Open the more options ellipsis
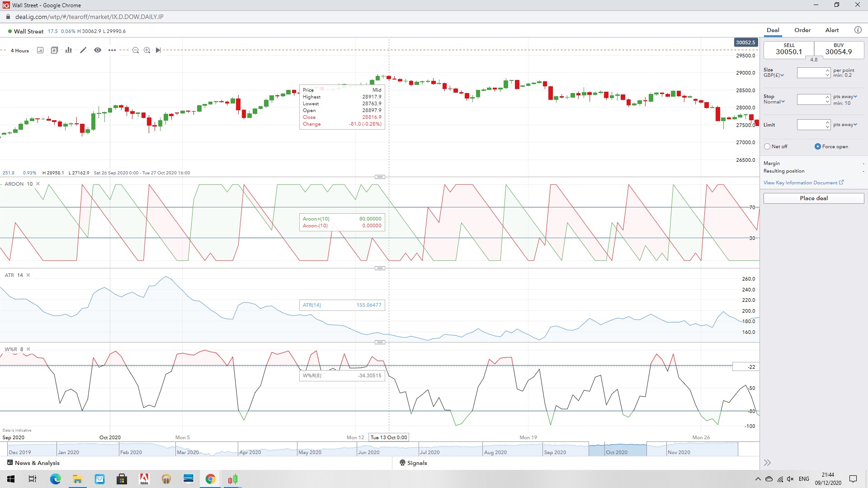The image size is (868, 488). 112,50
